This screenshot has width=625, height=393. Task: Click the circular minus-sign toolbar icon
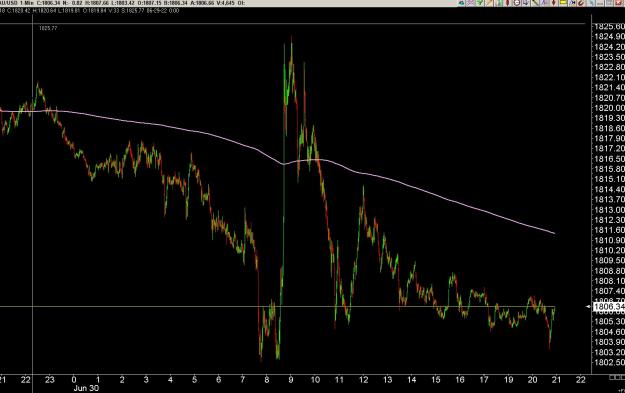pyautogui.click(x=517, y=3)
